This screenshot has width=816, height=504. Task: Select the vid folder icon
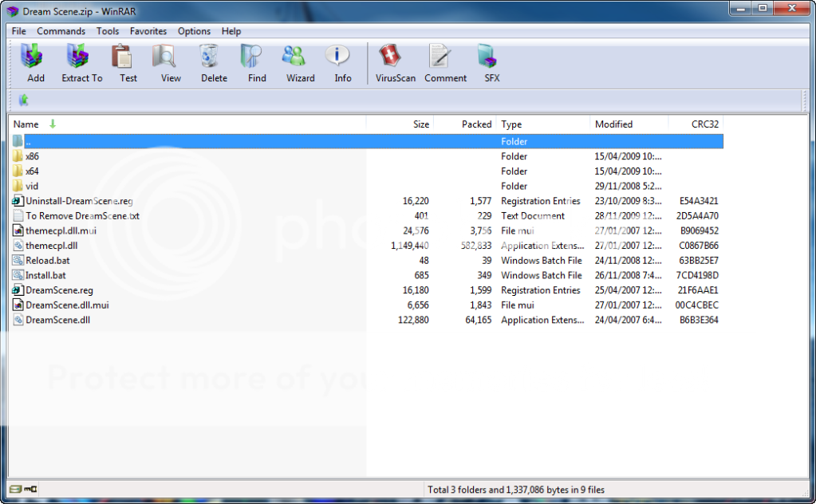[18, 186]
